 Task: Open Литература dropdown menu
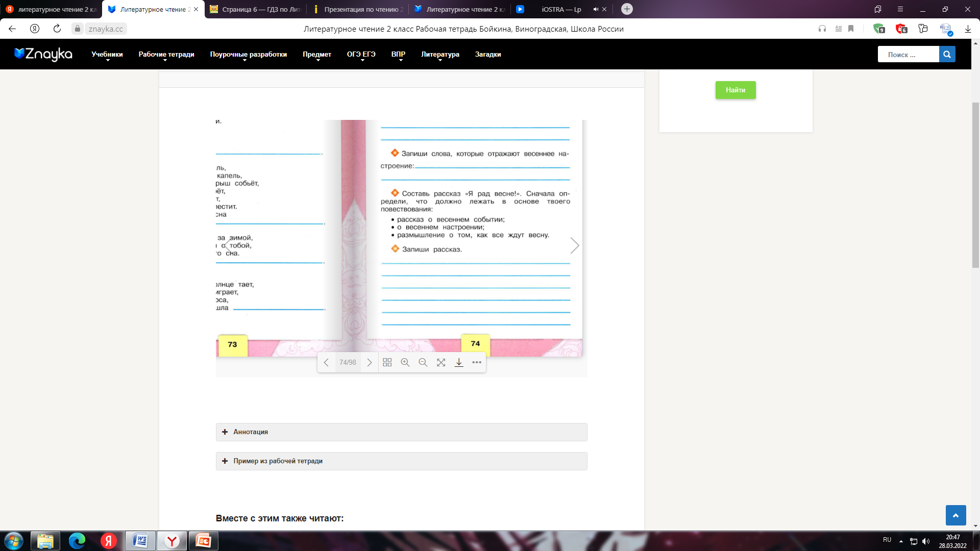tap(440, 54)
